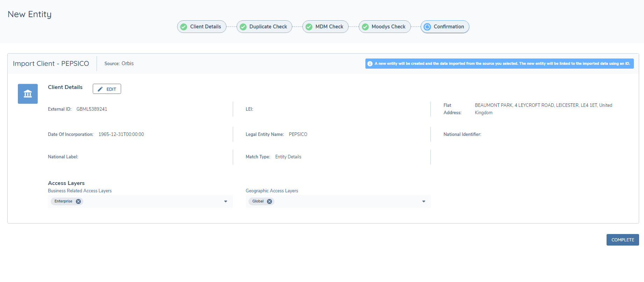Screen dimensions: 644x282
Task: Click the MDM Check green checkmark icon
Action: click(309, 27)
